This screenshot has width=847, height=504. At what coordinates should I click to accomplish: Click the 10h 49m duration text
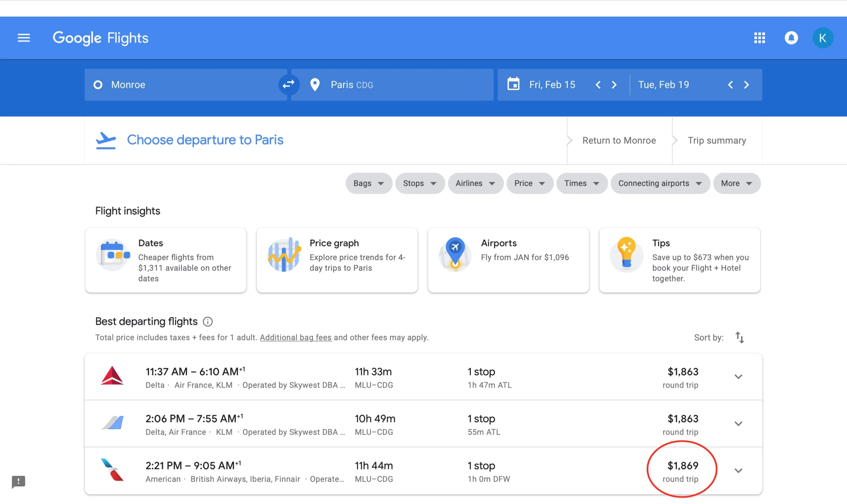[375, 418]
